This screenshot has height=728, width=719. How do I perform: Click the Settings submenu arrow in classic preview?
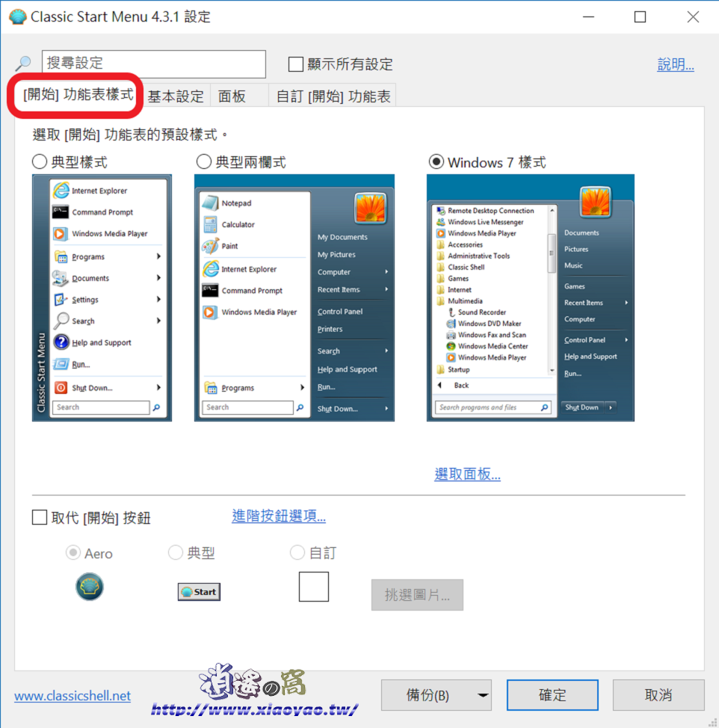pos(158,300)
